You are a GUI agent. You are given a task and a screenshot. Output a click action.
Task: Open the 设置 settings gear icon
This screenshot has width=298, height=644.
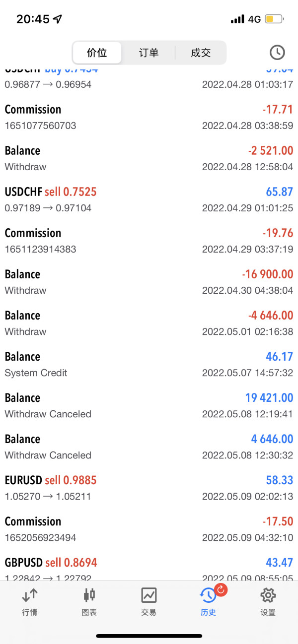tap(268, 595)
